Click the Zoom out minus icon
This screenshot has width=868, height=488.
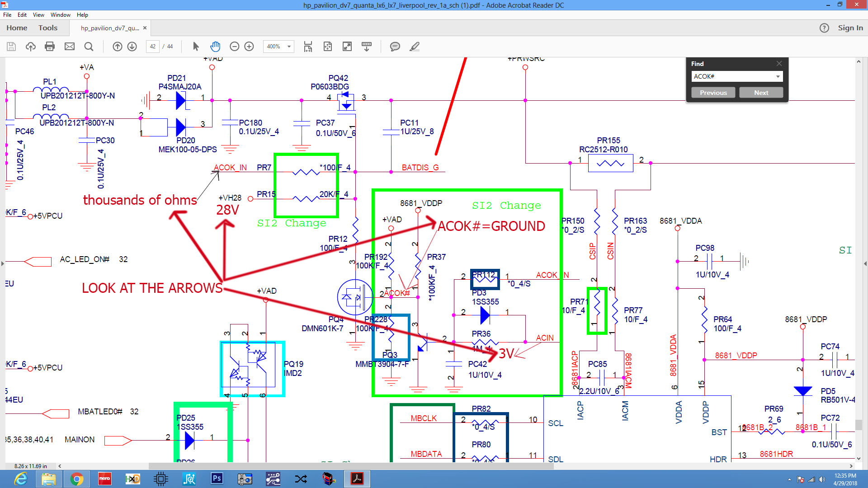(234, 47)
